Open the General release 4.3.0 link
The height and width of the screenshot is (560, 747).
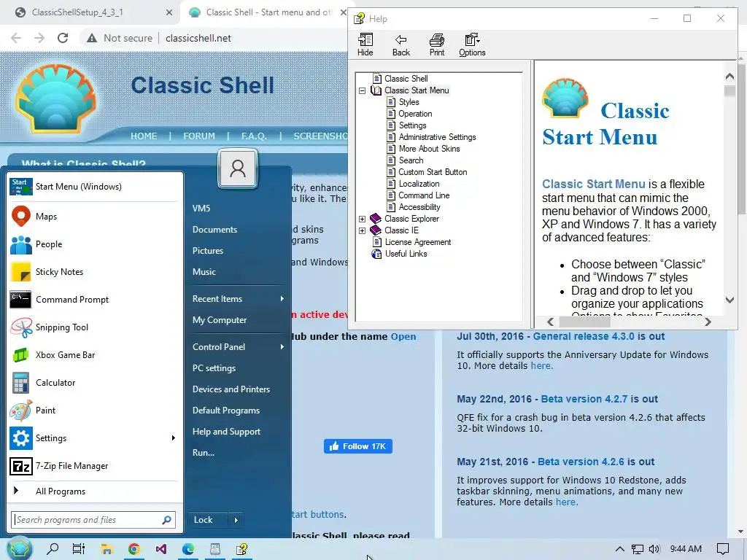click(584, 336)
